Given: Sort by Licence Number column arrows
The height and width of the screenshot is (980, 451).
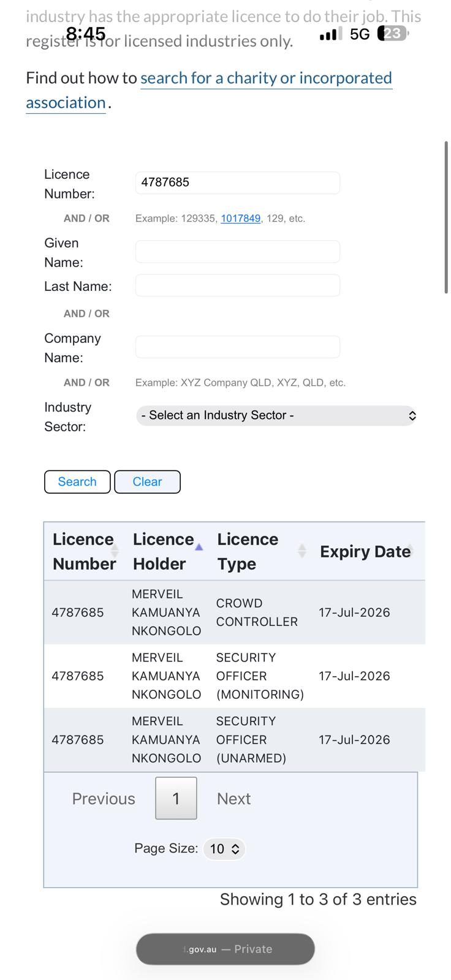Looking at the screenshot, I should (x=115, y=551).
